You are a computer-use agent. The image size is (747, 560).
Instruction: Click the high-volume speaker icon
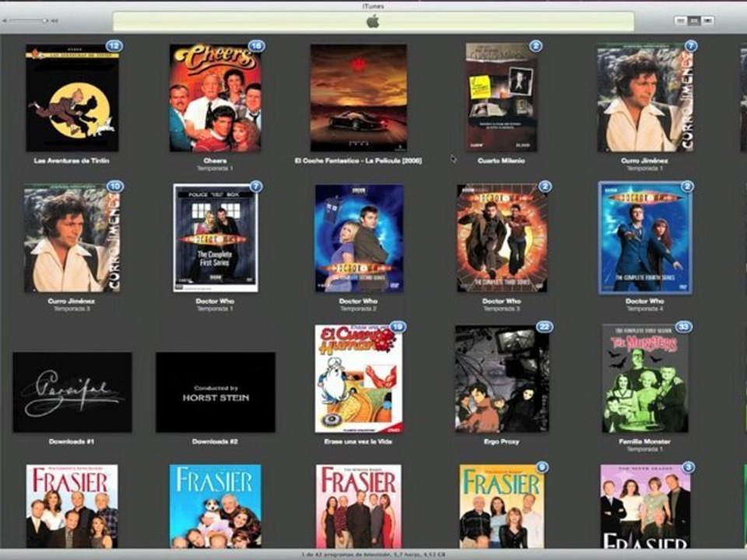(54, 21)
